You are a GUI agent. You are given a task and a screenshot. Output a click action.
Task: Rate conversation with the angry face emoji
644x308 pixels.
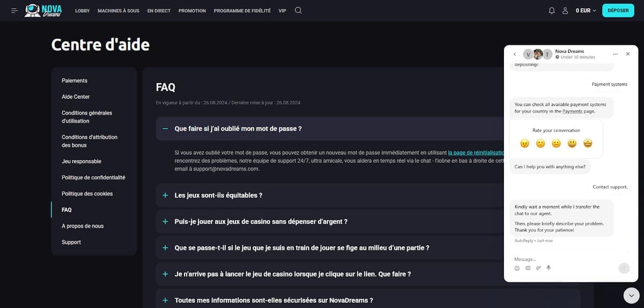tap(525, 144)
